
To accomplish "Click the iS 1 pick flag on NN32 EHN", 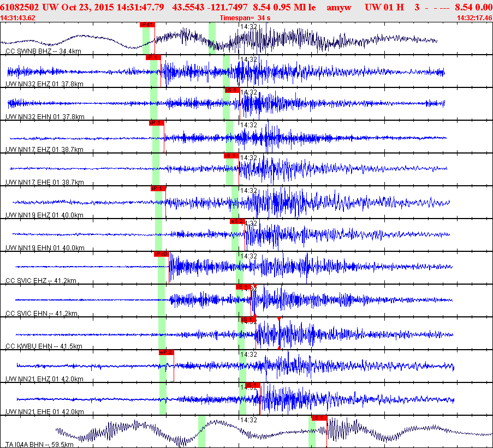I will tap(232, 90).
